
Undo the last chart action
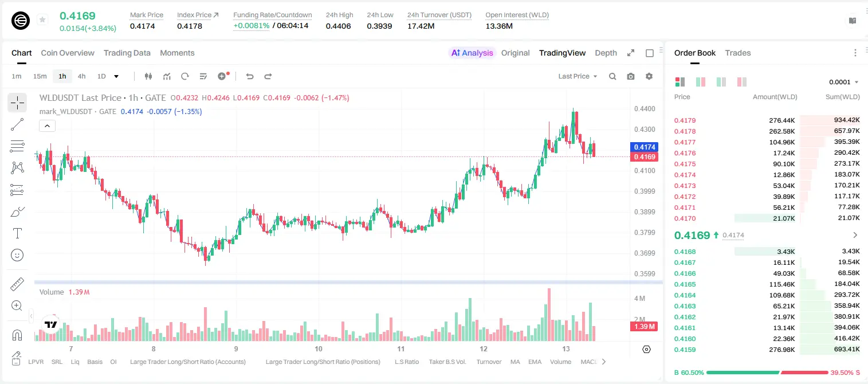(250, 76)
